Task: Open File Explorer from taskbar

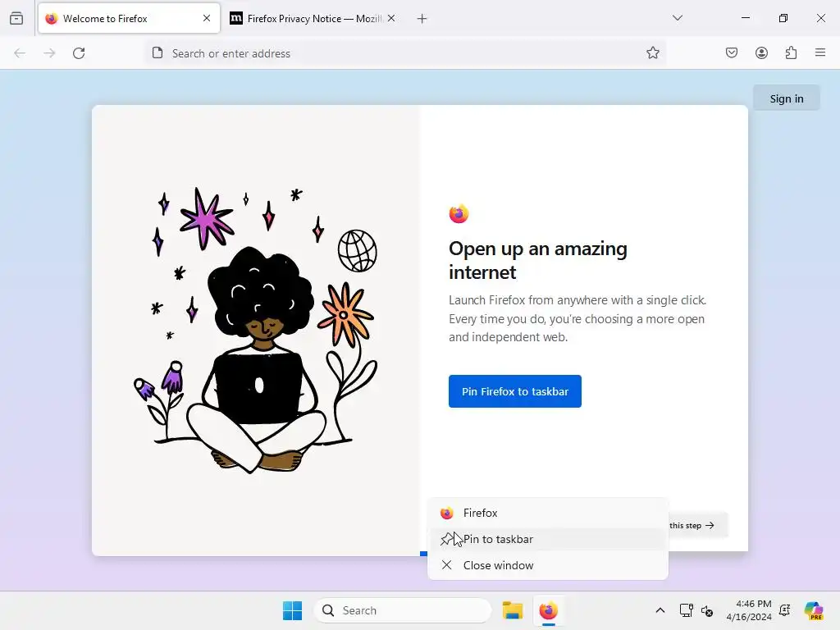Action: pos(512,610)
